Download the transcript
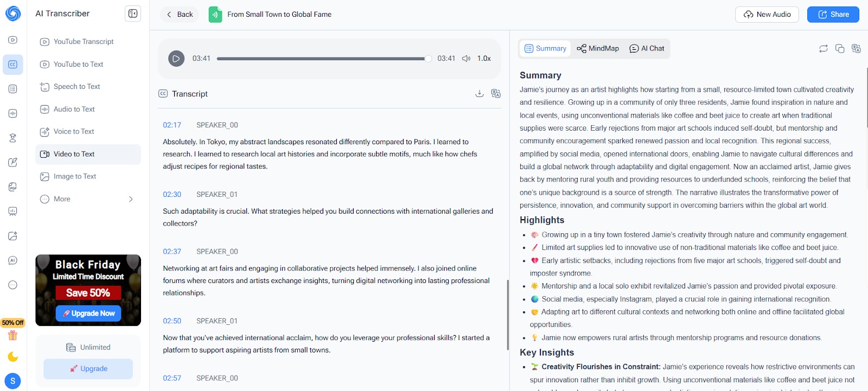868x391 pixels. 479,94
